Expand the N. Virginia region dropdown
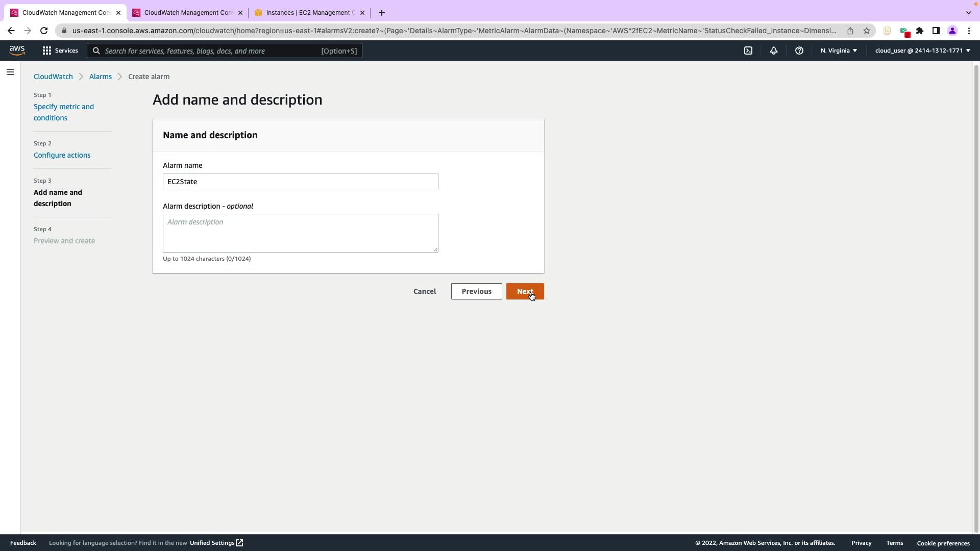Screen dimensions: 980x551 click(x=839, y=51)
